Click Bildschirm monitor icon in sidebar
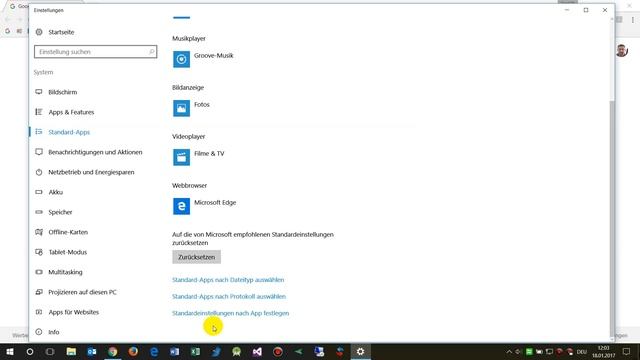The width and height of the screenshot is (640, 360). 39,92
